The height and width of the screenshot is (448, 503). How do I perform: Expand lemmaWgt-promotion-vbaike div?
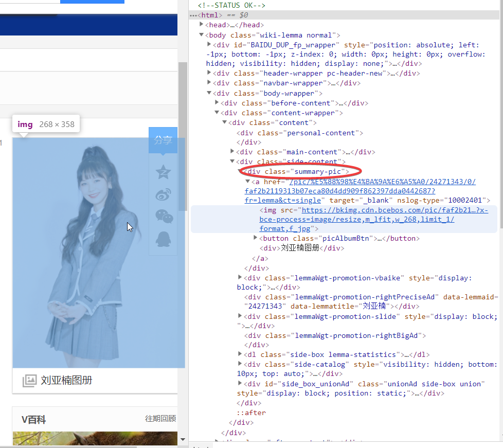point(240,277)
